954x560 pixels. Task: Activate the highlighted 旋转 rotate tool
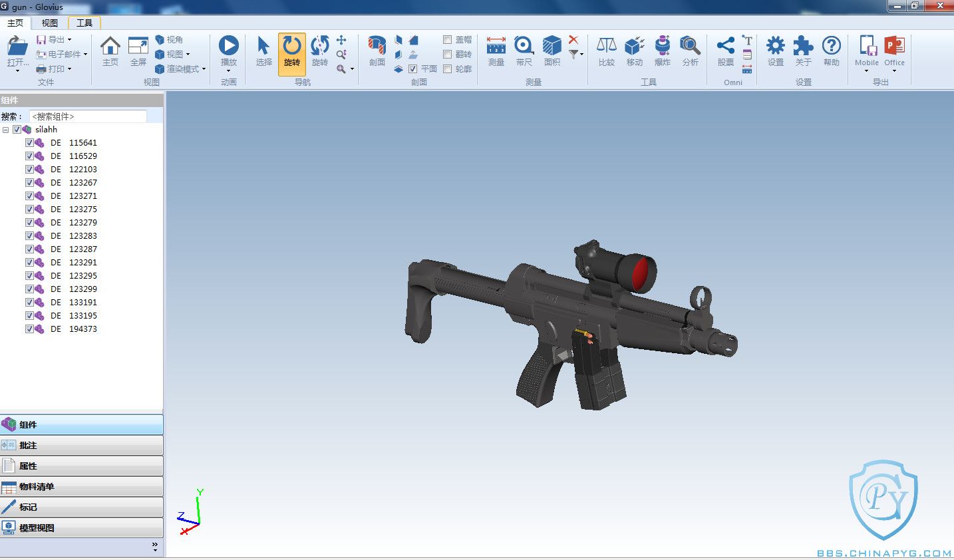point(292,53)
